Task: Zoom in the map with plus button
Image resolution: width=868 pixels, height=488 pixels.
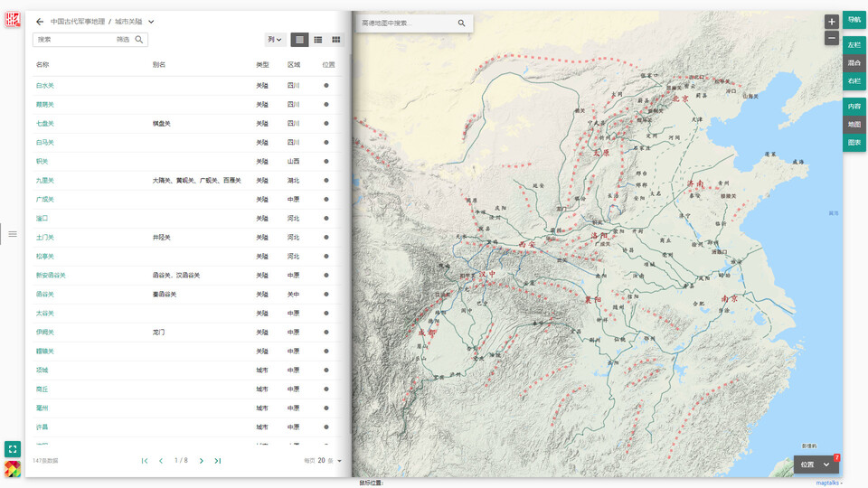Action: coord(832,21)
